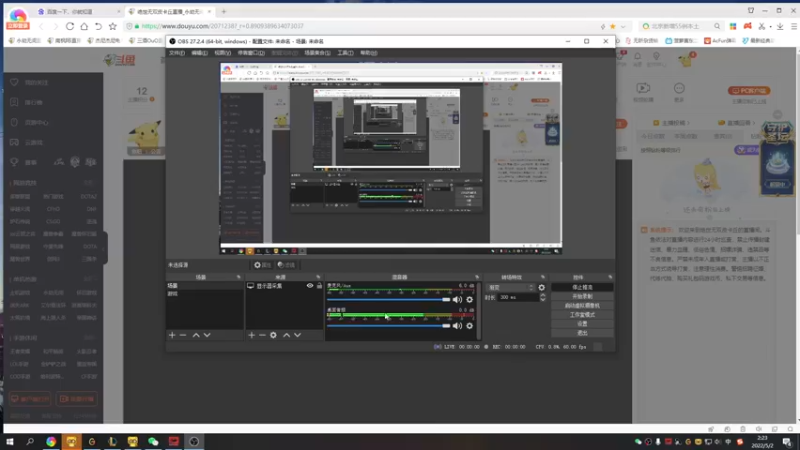Image resolution: width=800 pixels, height=450 pixels.
Task: Hide the 显示器采集 source with eye icon
Action: [310, 286]
